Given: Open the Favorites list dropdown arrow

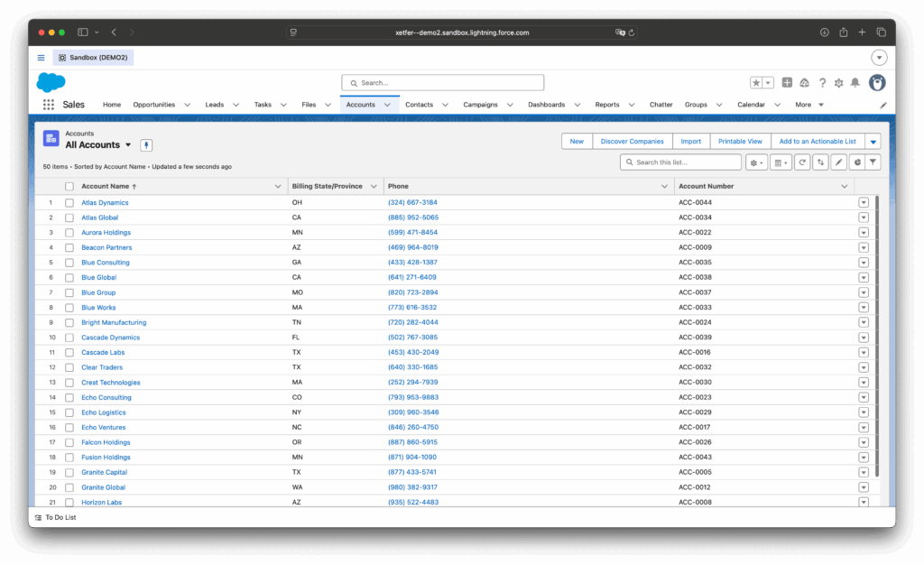Looking at the screenshot, I should click(x=769, y=83).
